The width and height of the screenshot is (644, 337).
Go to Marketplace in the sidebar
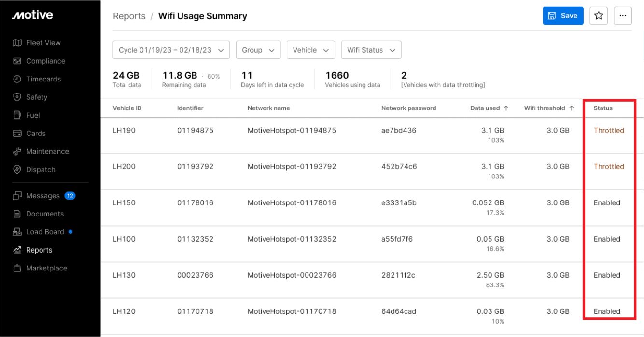pyautogui.click(x=46, y=268)
